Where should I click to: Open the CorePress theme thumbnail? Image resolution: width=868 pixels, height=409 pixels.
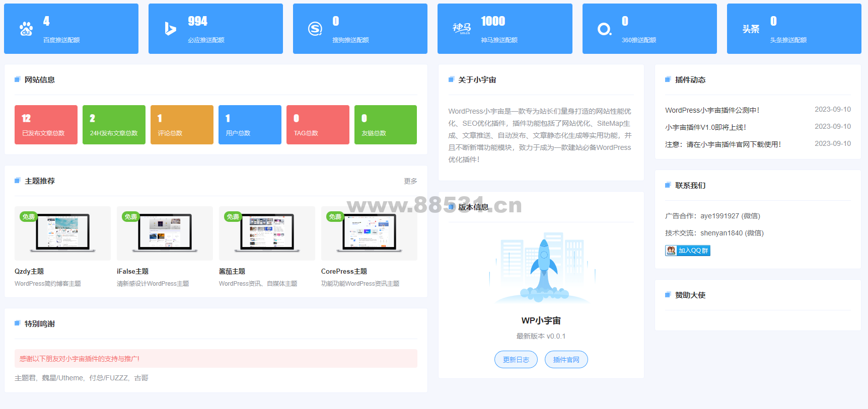[x=369, y=233]
